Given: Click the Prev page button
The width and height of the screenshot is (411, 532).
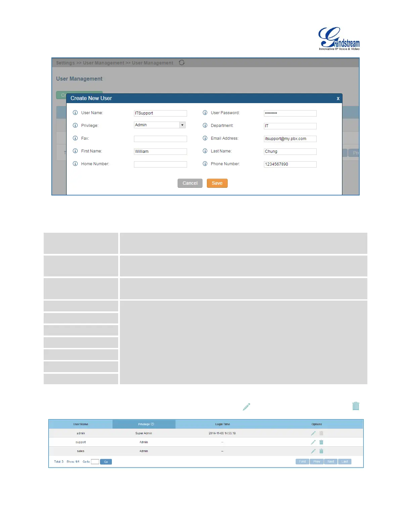Looking at the screenshot, I should [x=317, y=461].
